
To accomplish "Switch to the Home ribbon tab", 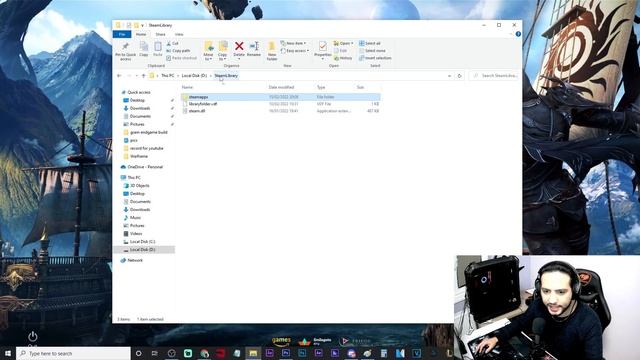I will [141, 34].
